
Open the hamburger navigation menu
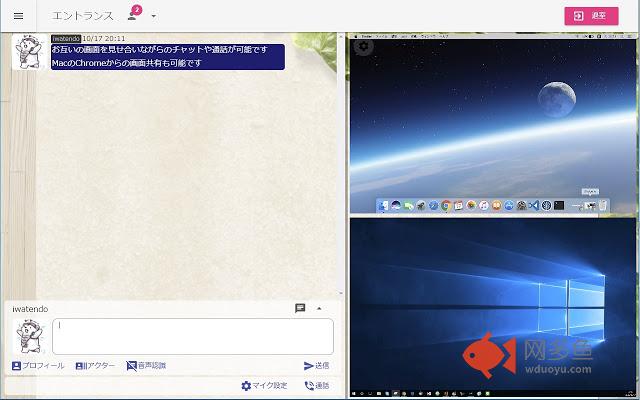click(x=18, y=16)
